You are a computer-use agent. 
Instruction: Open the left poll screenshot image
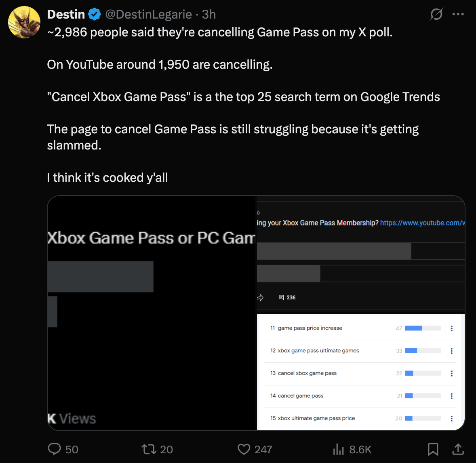(x=152, y=313)
